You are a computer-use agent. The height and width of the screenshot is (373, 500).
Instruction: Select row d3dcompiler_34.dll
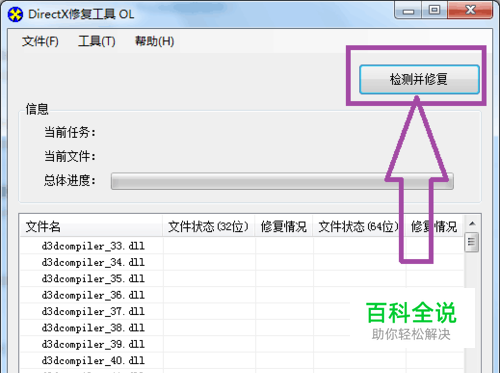[x=242, y=262]
